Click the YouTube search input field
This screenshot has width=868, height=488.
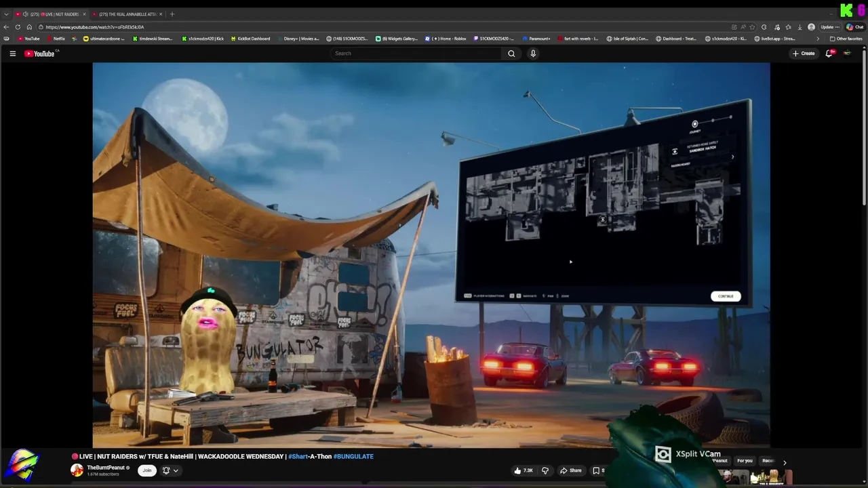click(417, 54)
